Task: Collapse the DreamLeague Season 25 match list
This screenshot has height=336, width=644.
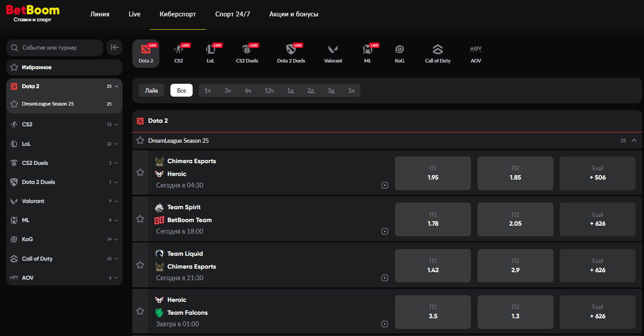Action: click(634, 141)
